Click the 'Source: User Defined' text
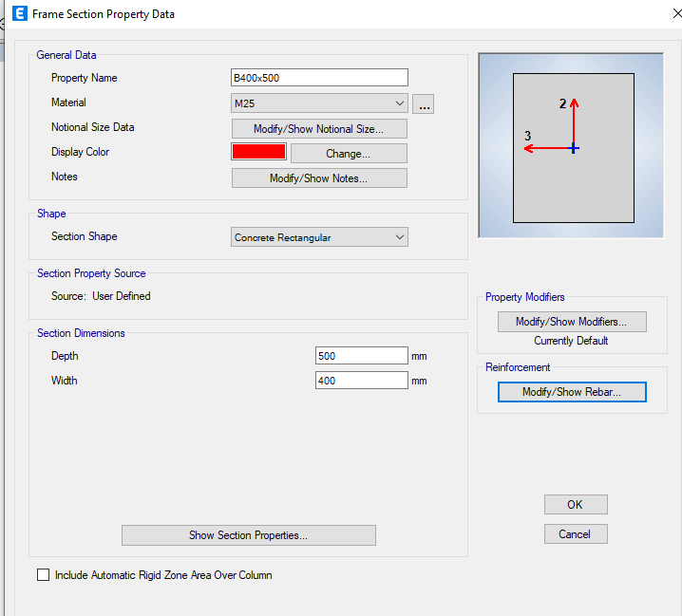Image resolution: width=682 pixels, height=616 pixels. [x=101, y=296]
